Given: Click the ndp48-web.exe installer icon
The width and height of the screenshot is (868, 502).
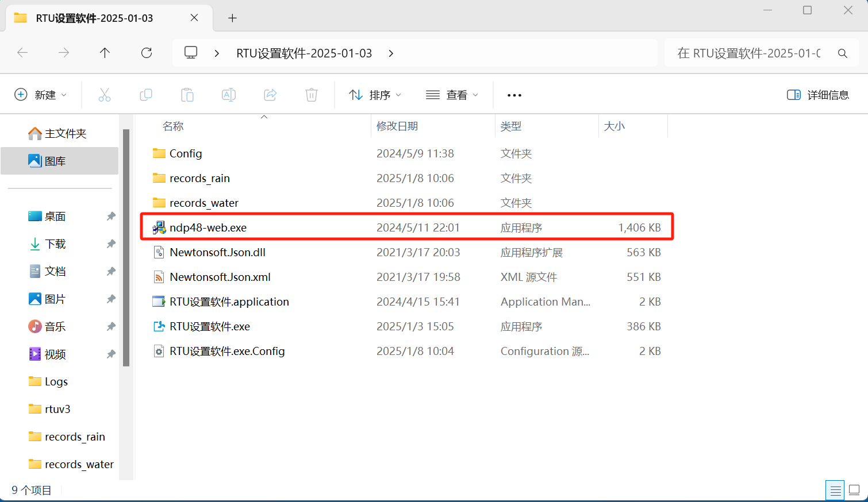Looking at the screenshot, I should 159,227.
